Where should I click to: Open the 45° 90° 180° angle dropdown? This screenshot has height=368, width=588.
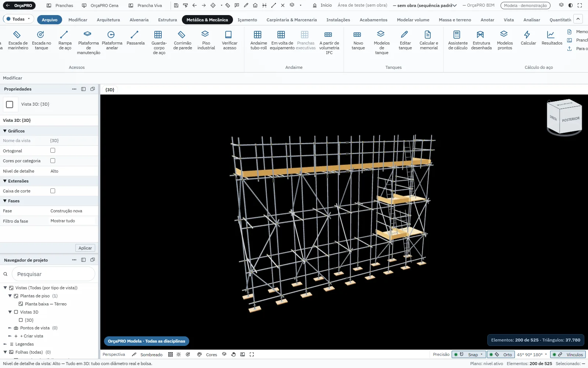[532, 354]
